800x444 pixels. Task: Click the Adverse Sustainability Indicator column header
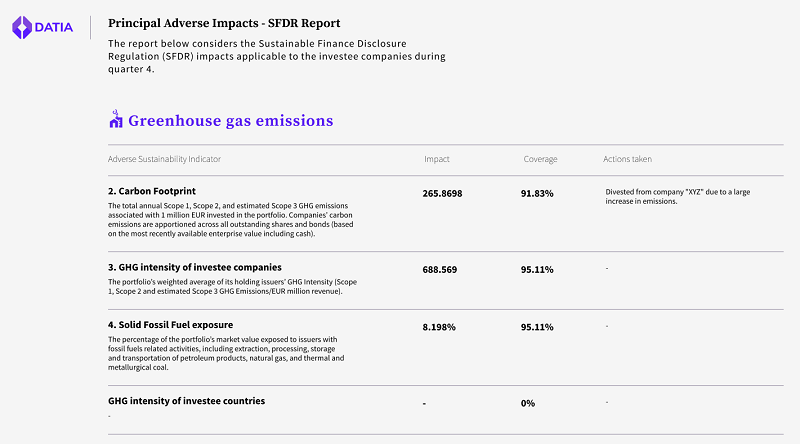pyautogui.click(x=164, y=159)
